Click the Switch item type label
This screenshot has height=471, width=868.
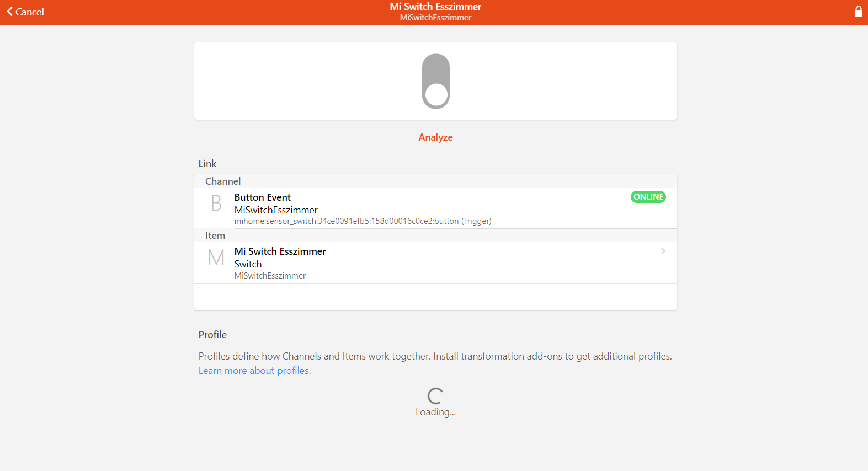tap(248, 264)
